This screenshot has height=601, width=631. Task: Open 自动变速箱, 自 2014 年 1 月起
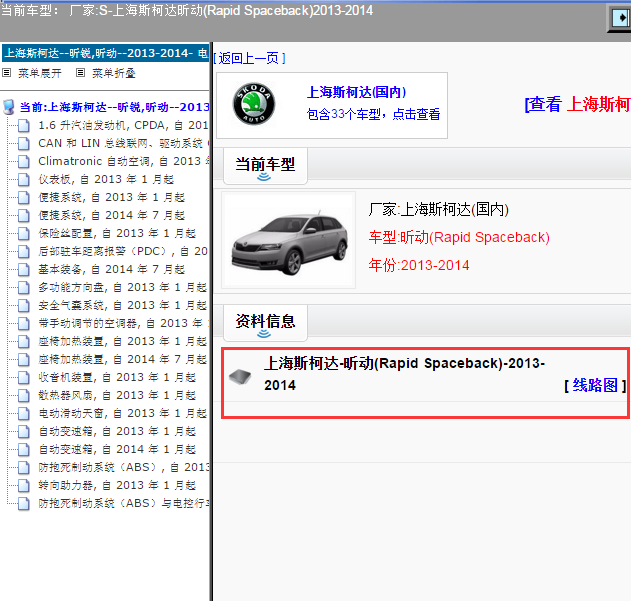[x=117, y=449]
